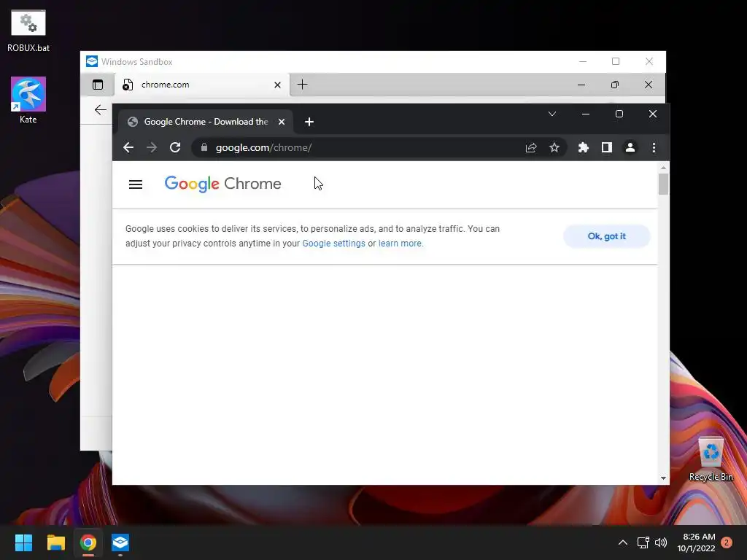Toggle Chrome side panel icon

(x=606, y=147)
